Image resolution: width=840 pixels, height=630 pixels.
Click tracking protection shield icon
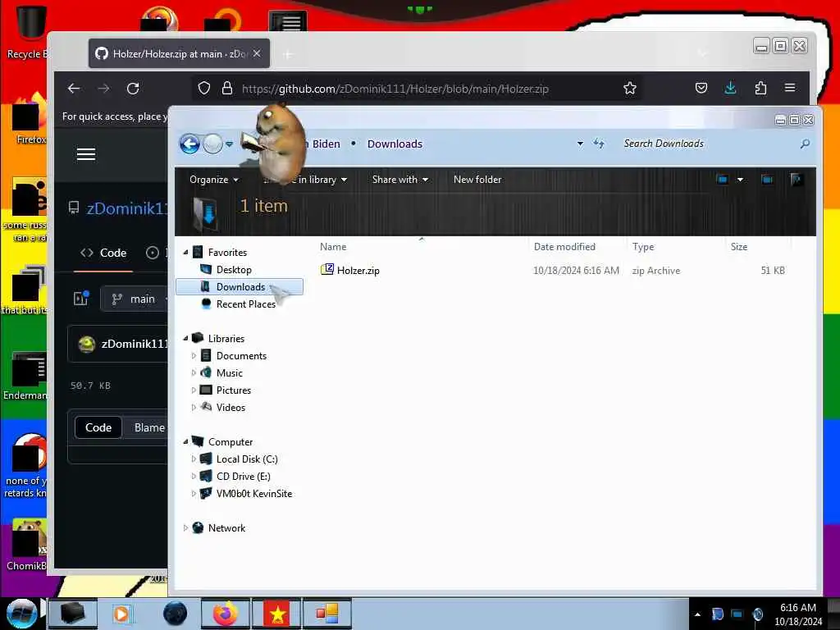pyautogui.click(x=204, y=89)
